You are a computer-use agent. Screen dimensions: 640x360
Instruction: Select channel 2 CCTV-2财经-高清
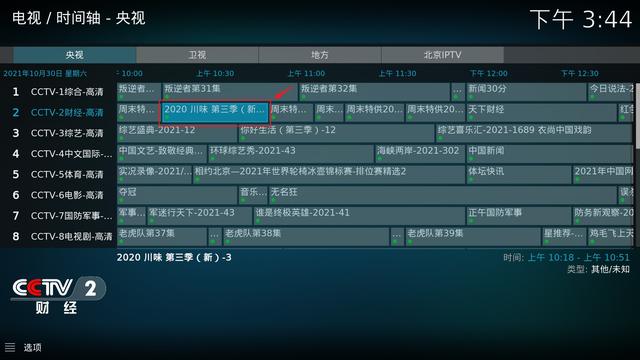pos(58,112)
